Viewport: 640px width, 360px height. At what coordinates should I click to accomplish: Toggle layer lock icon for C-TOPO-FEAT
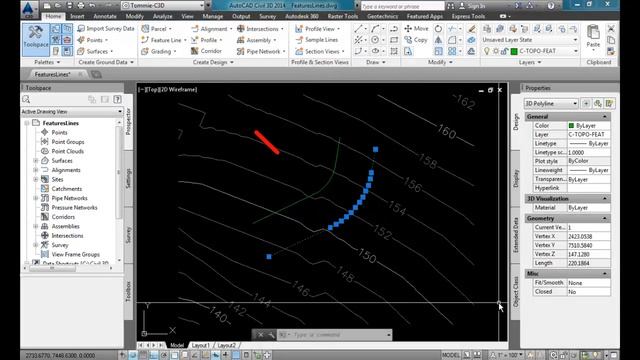coord(504,51)
